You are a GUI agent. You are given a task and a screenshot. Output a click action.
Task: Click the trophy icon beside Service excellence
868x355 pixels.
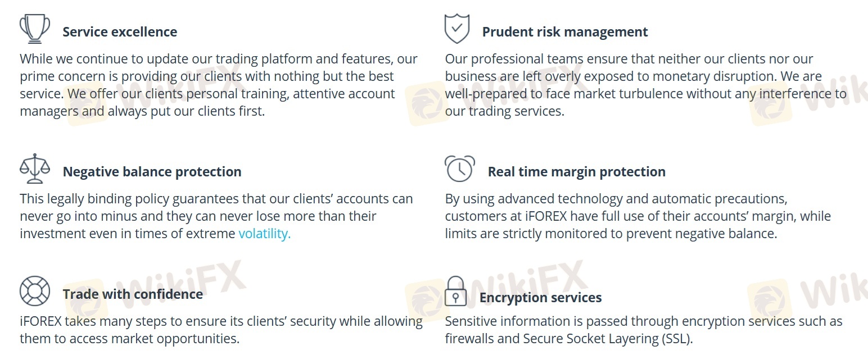coord(35,29)
